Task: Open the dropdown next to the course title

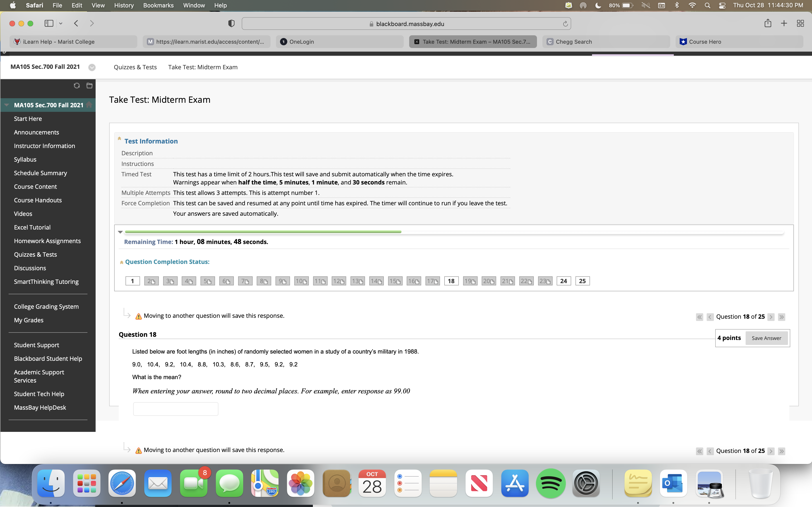Action: point(92,67)
